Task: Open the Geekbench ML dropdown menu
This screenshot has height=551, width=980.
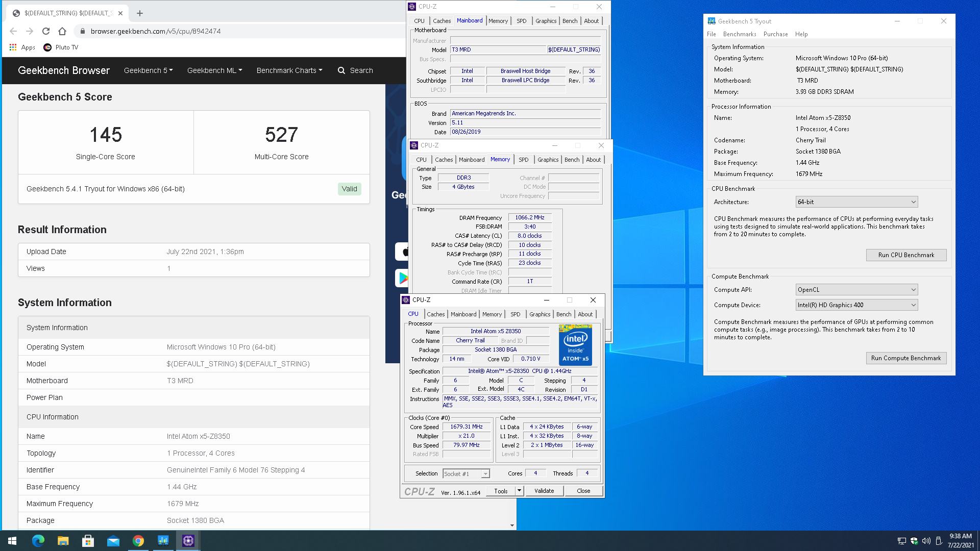Action: pyautogui.click(x=214, y=70)
